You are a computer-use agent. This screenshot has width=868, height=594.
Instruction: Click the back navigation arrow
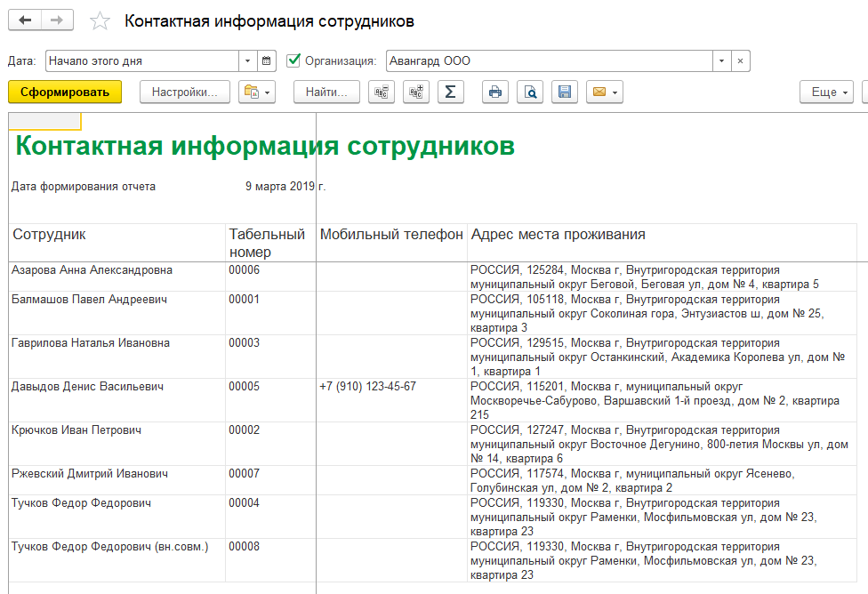pyautogui.click(x=25, y=20)
